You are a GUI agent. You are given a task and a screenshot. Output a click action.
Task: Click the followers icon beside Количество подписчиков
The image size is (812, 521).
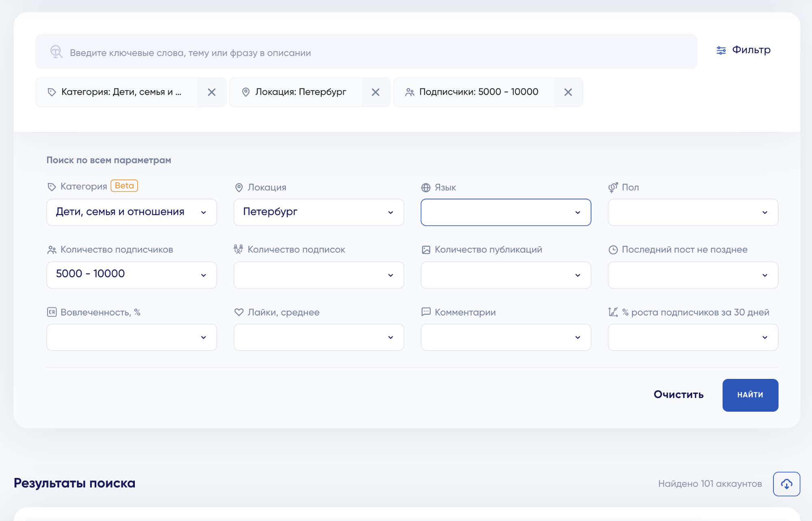point(52,250)
